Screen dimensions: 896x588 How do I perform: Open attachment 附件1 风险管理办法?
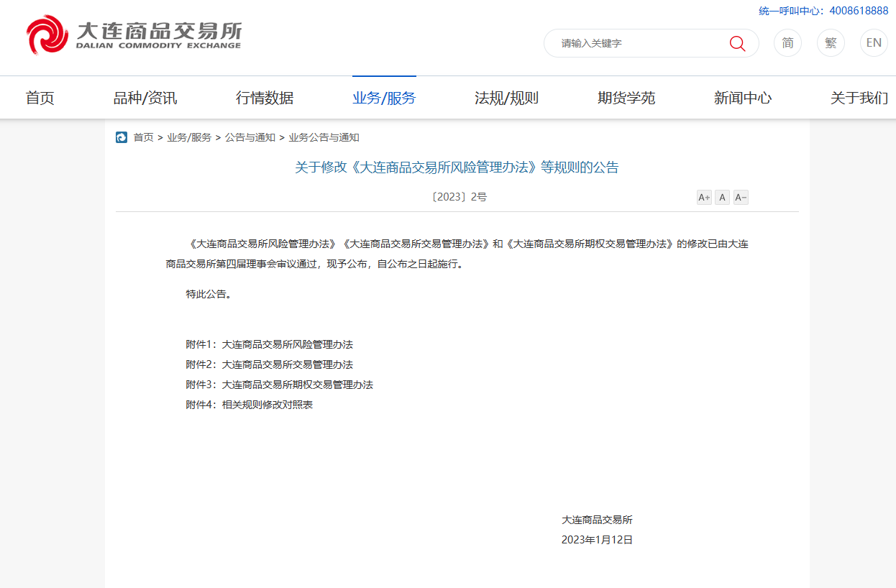pos(287,344)
